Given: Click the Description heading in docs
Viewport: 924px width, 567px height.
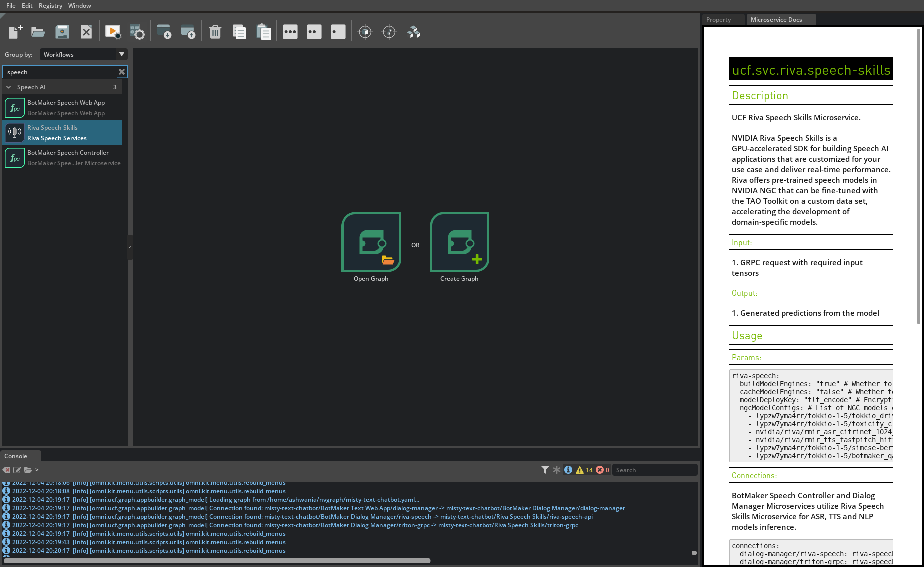Looking at the screenshot, I should (760, 96).
